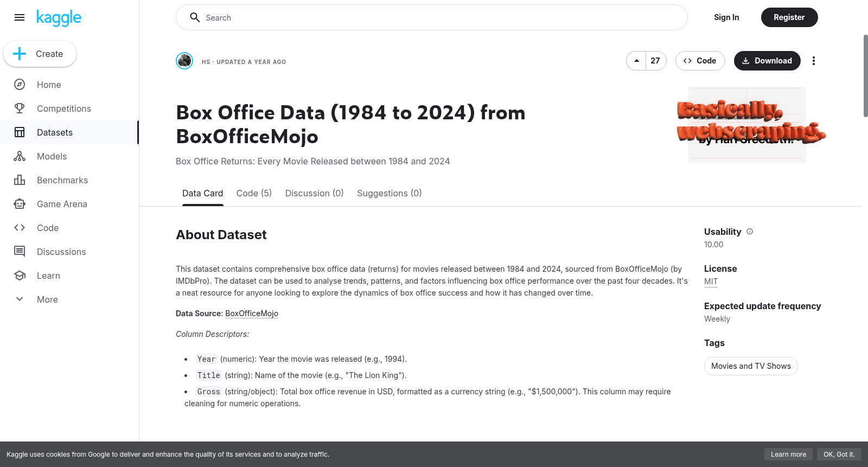Click the Benchmarks chart icon
Screen dimensions: 868x467
pos(20,180)
